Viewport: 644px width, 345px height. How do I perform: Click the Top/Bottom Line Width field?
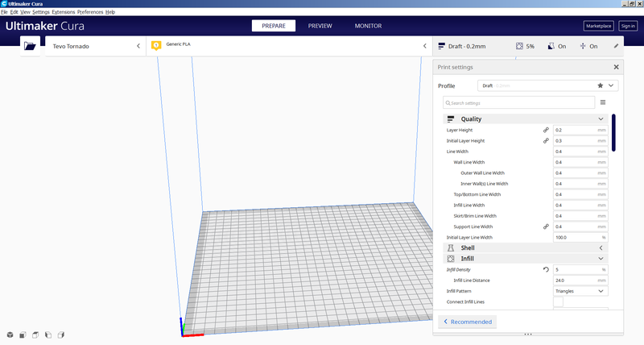click(x=580, y=194)
